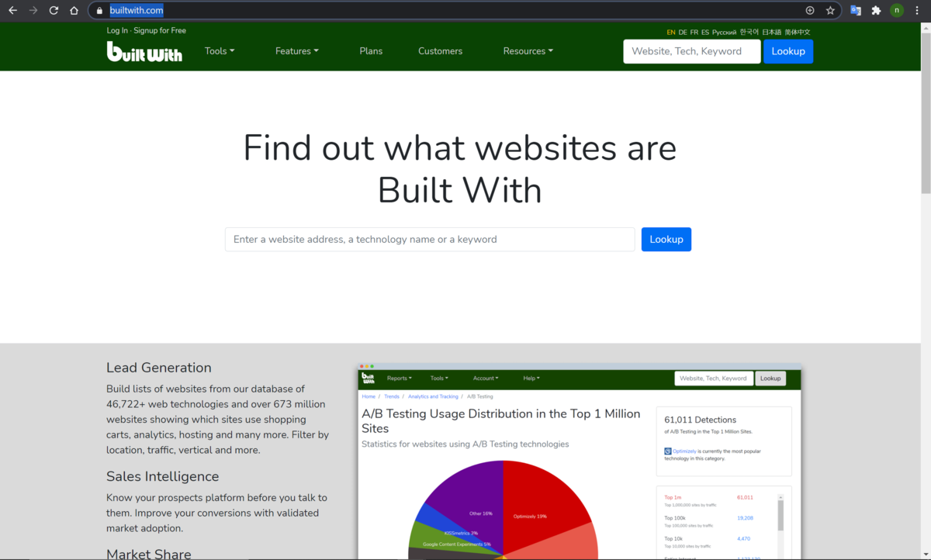Bookmark this page with the star icon
Image resolution: width=931 pixels, height=560 pixels.
pyautogui.click(x=830, y=10)
